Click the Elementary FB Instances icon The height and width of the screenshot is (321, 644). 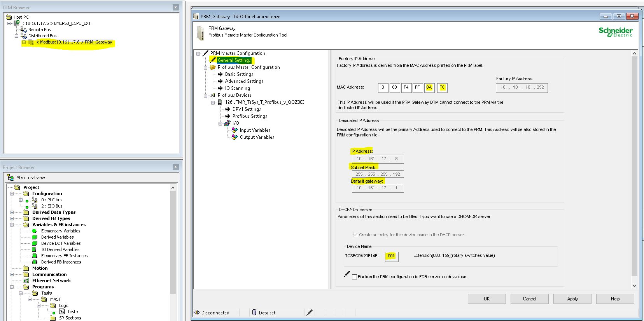point(34,256)
